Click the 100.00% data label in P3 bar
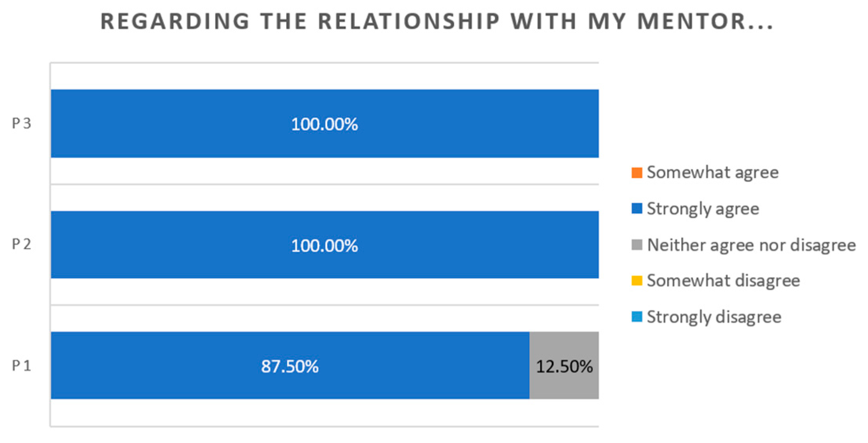The width and height of the screenshot is (868, 443). click(x=324, y=124)
